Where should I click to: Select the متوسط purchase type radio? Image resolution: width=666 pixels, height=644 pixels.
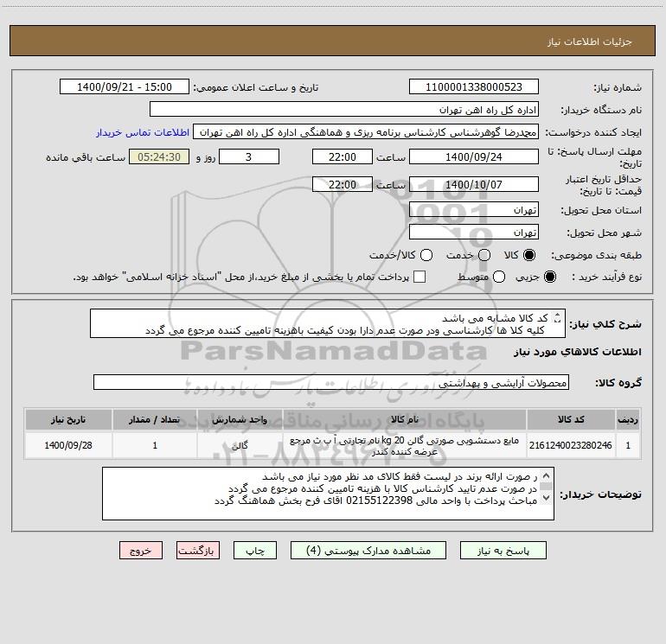click(x=499, y=277)
